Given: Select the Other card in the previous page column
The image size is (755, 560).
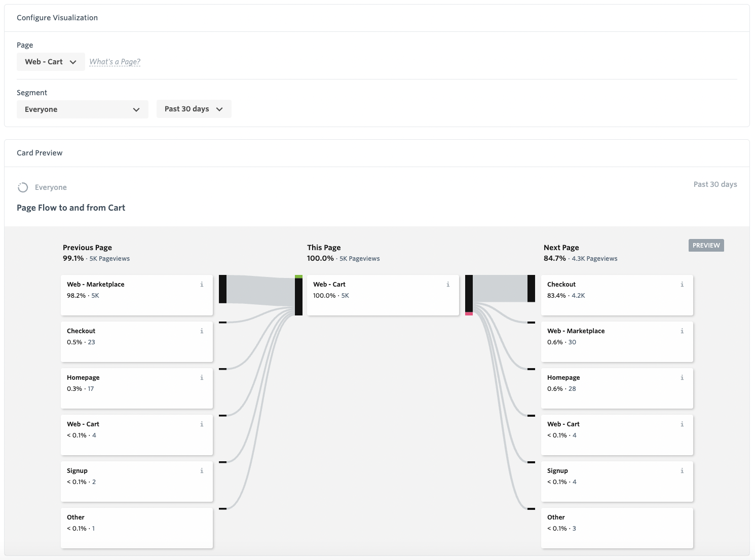Looking at the screenshot, I should 136,528.
